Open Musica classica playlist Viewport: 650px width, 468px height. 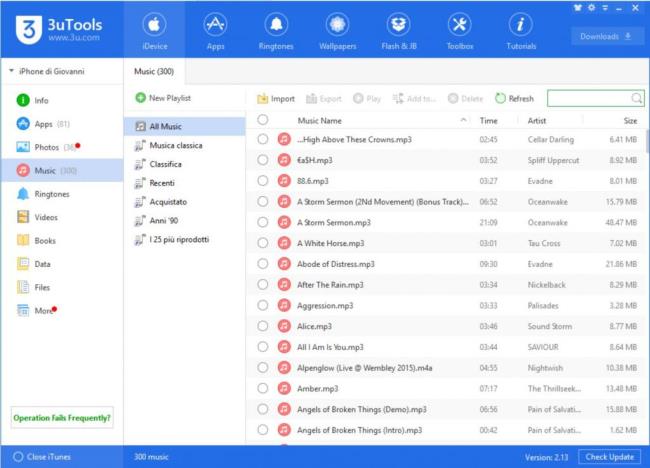(x=184, y=145)
